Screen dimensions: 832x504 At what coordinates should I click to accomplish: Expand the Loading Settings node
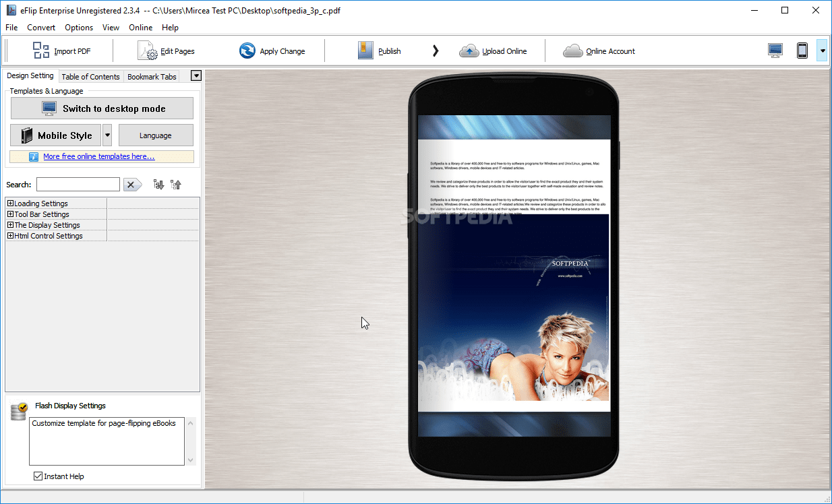click(x=10, y=203)
